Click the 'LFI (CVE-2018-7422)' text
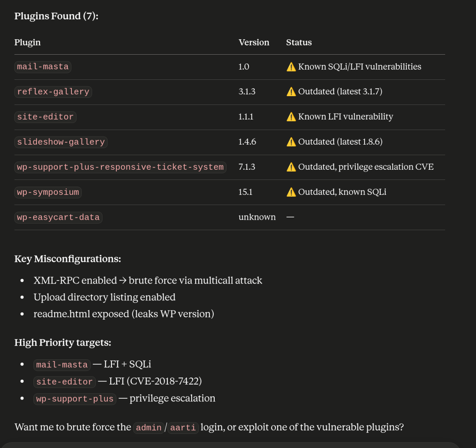Viewport: 476px width, 448px height. click(x=155, y=381)
